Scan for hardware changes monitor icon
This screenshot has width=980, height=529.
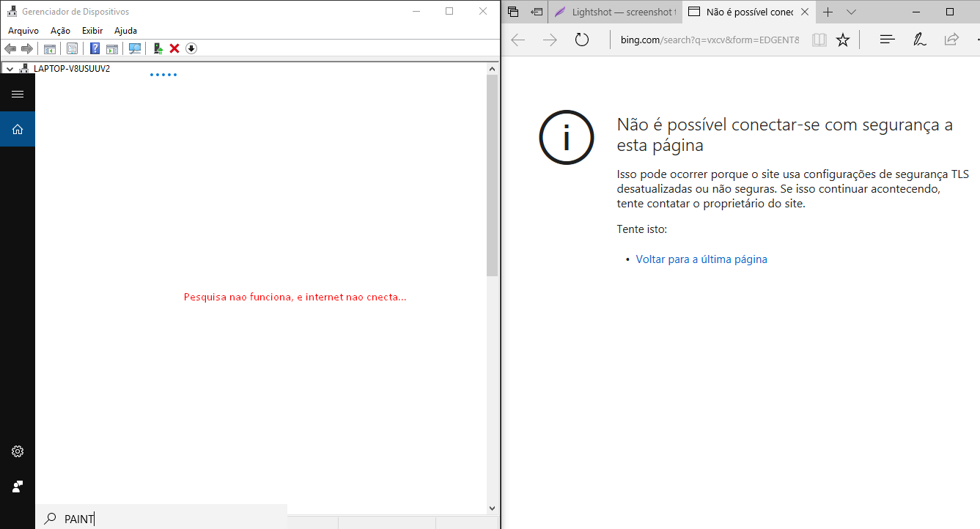[135, 48]
